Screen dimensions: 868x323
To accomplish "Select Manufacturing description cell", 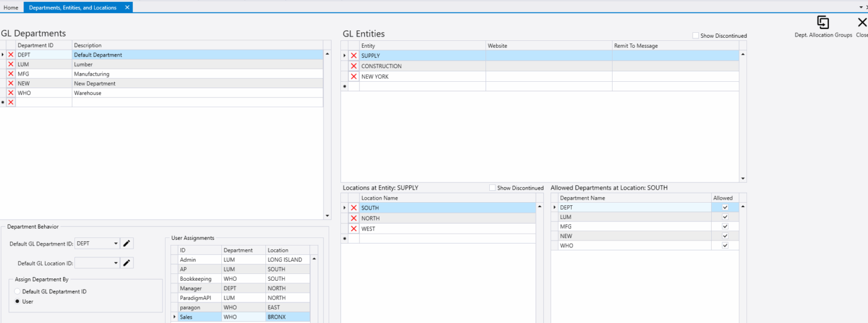I will [x=197, y=74].
